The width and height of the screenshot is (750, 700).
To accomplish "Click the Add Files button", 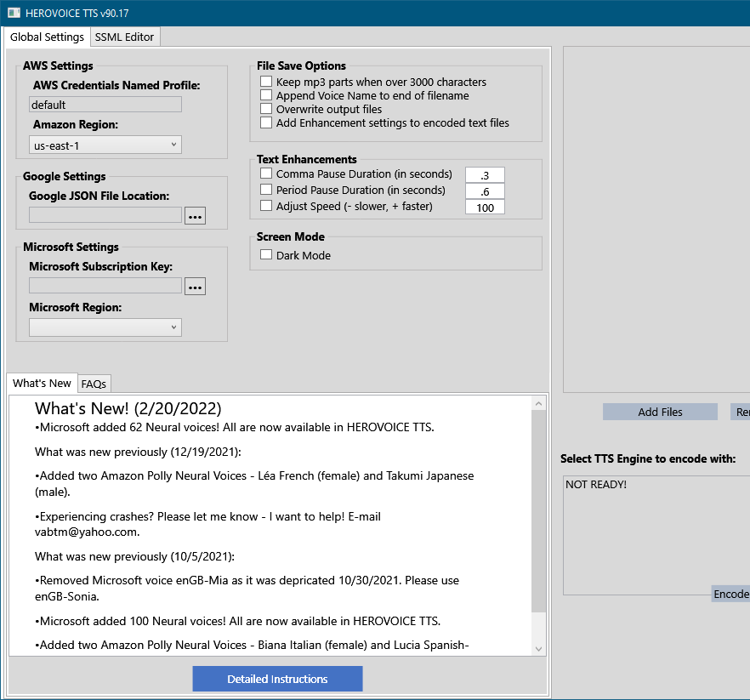I will click(x=660, y=412).
